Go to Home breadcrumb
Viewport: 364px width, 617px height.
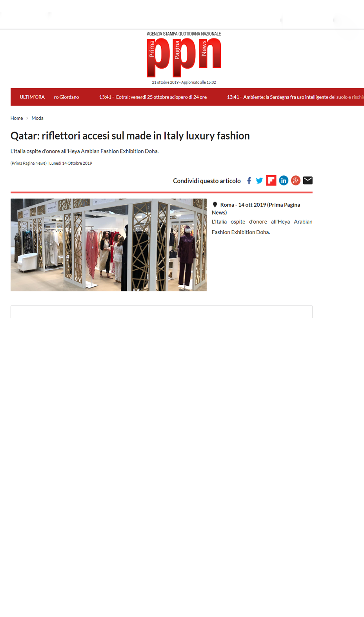tap(16, 118)
